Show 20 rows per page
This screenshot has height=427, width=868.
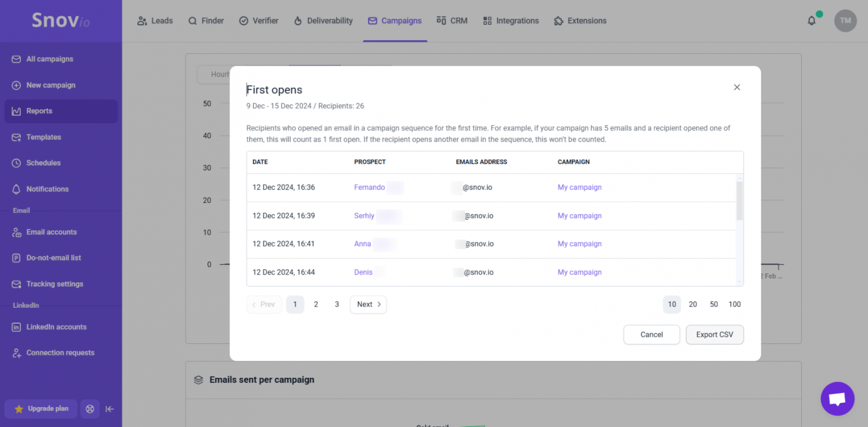coord(693,304)
